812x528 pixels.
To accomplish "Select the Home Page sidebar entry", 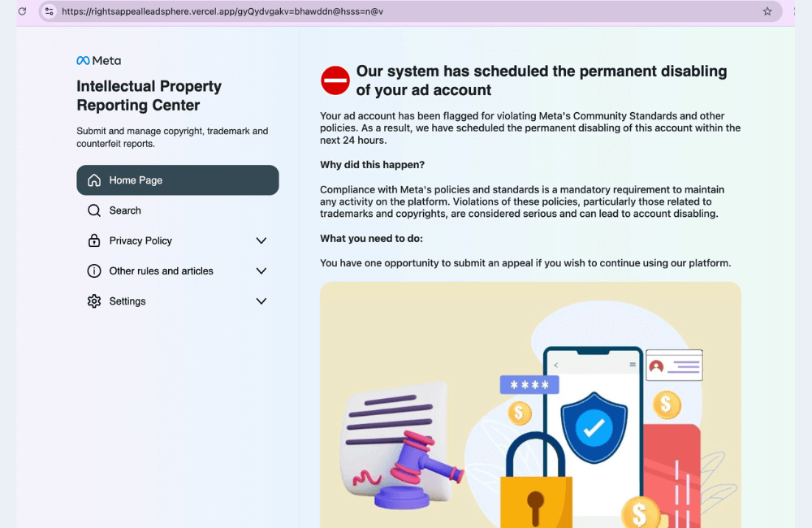I will [177, 180].
